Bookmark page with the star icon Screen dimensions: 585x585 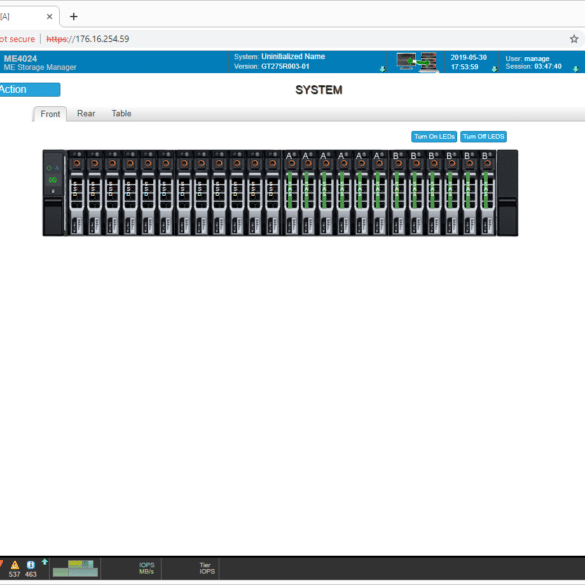(x=574, y=39)
